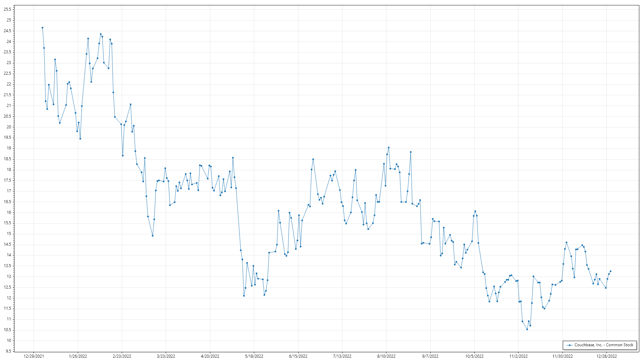The image size is (644, 362).
Task: Click the Couchbase, Inc. - Common Stock legend label
Action: (x=604, y=345)
